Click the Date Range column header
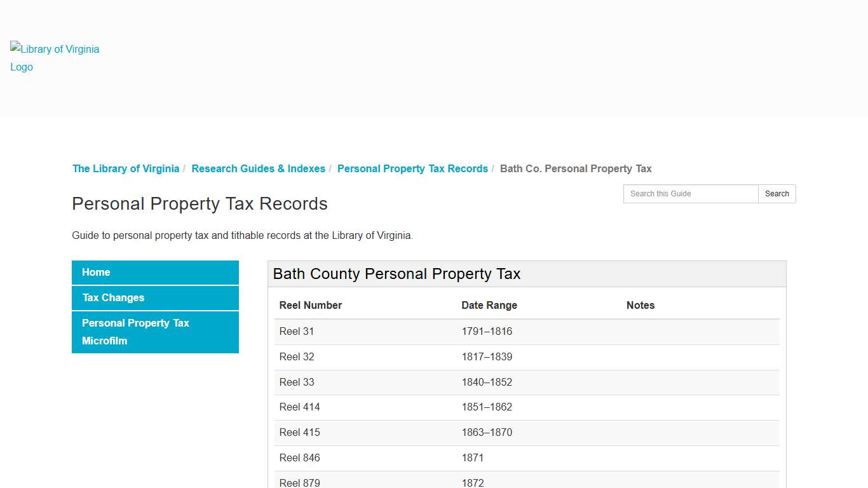Screen dimensions: 868x488 [x=489, y=305]
